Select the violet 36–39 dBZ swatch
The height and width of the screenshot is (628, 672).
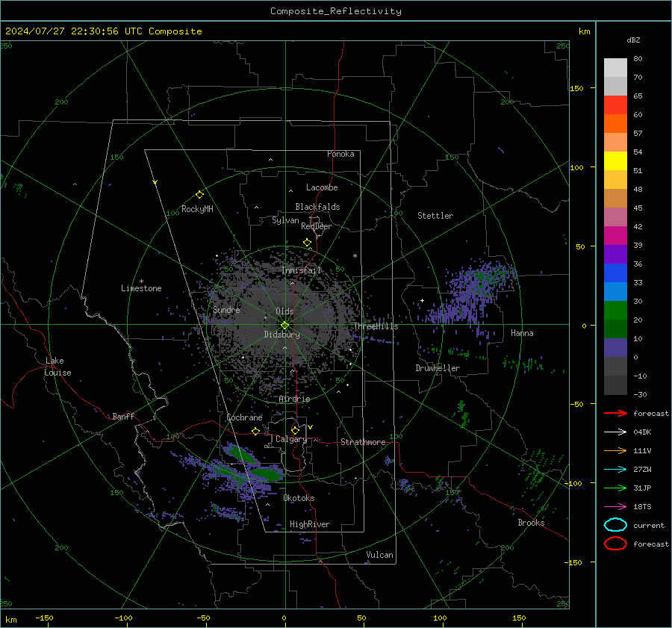pos(615,254)
